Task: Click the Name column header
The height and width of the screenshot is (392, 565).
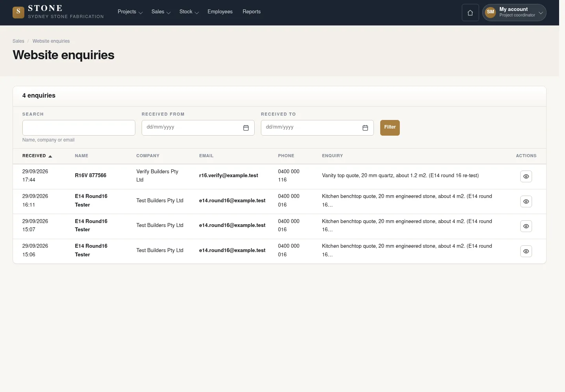Action: pyautogui.click(x=82, y=156)
